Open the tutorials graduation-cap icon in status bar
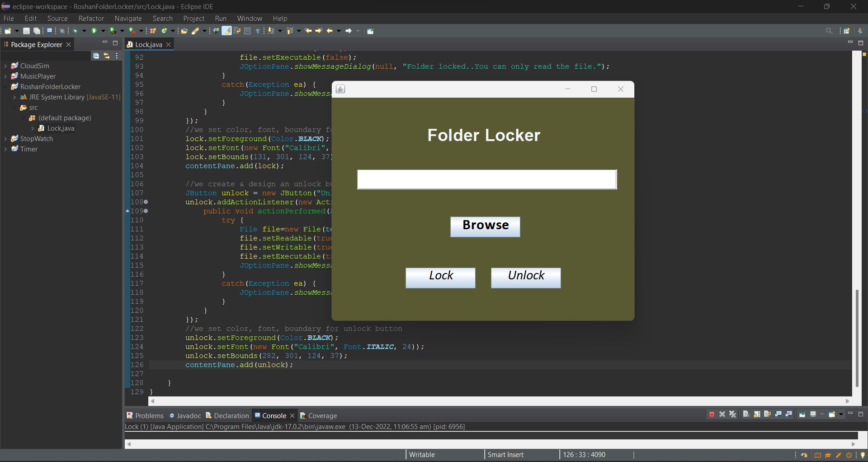 828,455
